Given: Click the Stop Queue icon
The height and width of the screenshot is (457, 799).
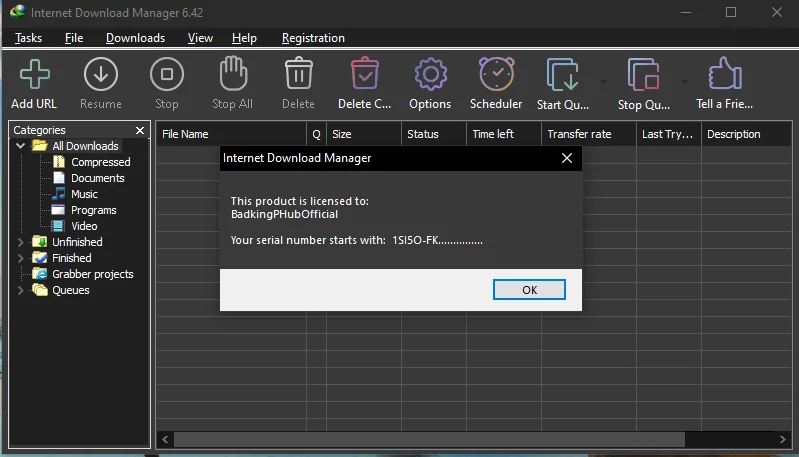Looking at the screenshot, I should coord(644,74).
